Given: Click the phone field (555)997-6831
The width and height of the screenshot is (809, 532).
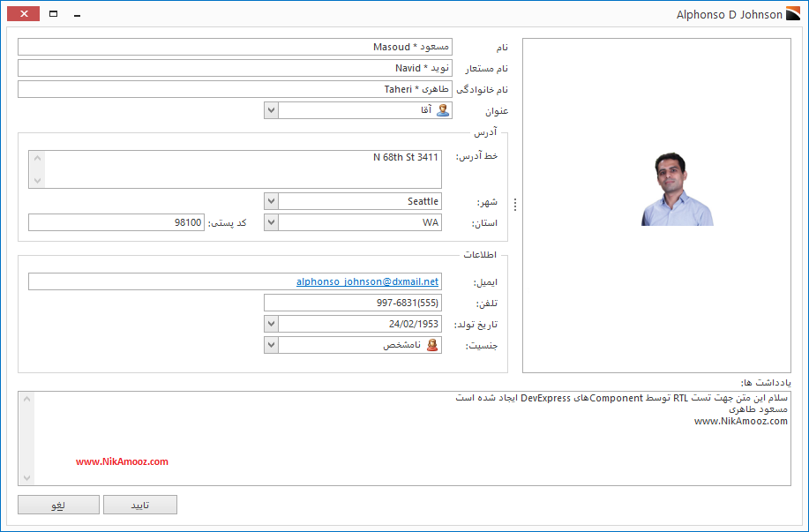Looking at the screenshot, I should point(353,303).
